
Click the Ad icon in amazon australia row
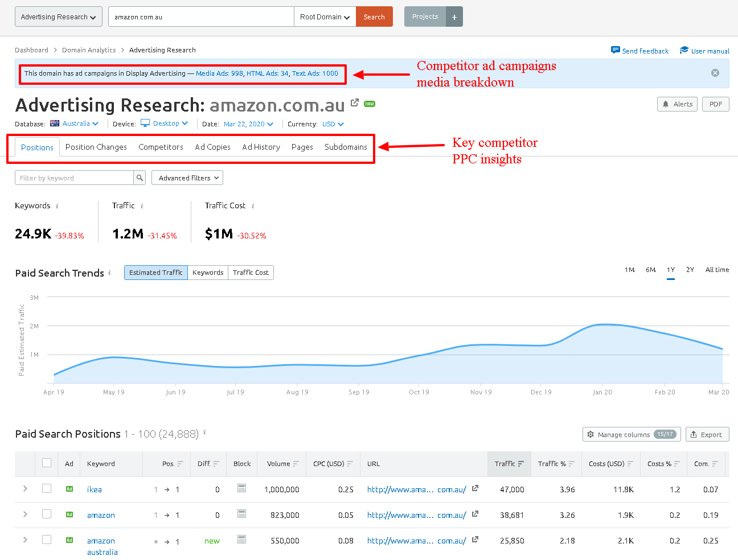tap(69, 540)
